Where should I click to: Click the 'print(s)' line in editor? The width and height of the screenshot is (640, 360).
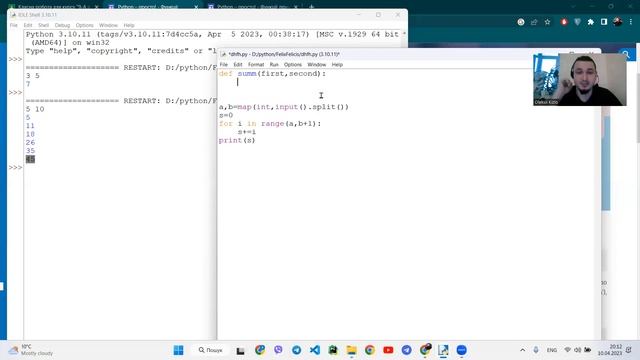pyautogui.click(x=237, y=140)
